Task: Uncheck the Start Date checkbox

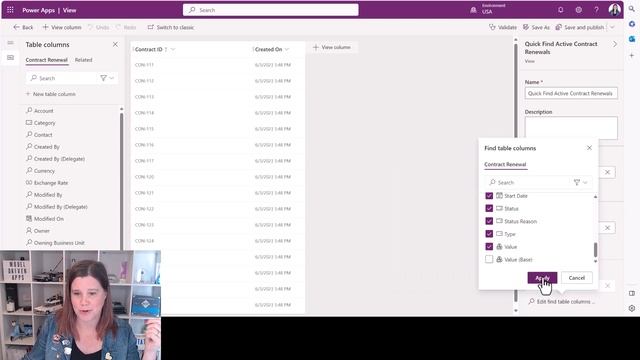Action: coord(489,196)
